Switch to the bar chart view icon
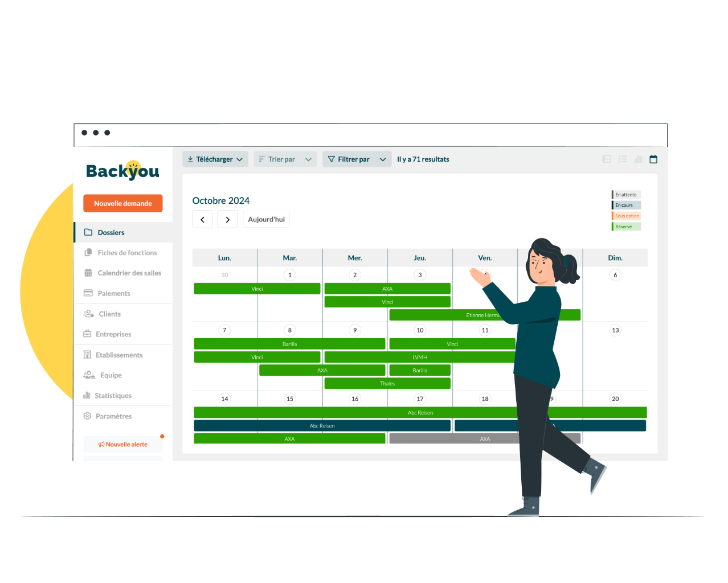This screenshot has height=583, width=728. click(x=638, y=159)
